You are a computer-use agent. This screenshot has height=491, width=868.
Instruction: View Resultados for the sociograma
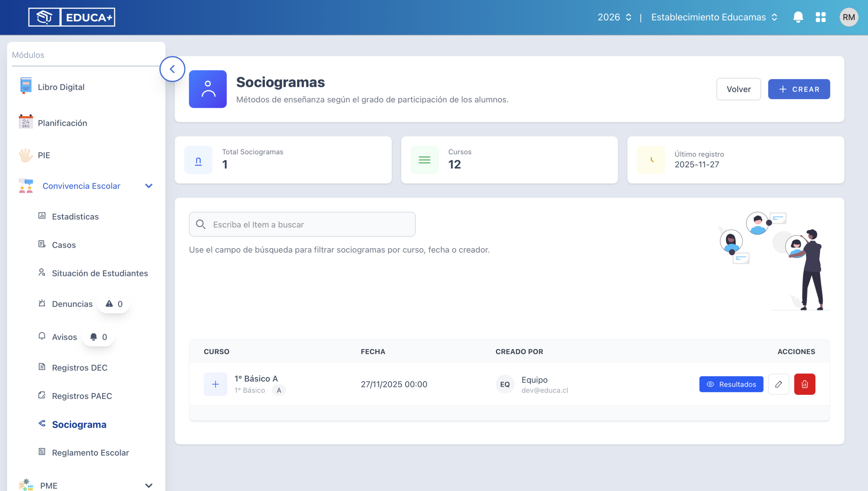[731, 384]
